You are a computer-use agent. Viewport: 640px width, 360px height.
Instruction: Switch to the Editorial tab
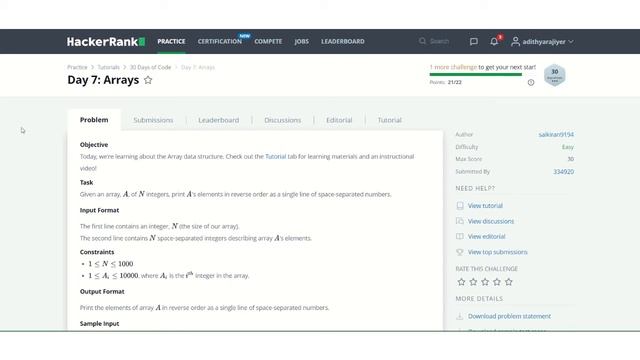click(339, 120)
